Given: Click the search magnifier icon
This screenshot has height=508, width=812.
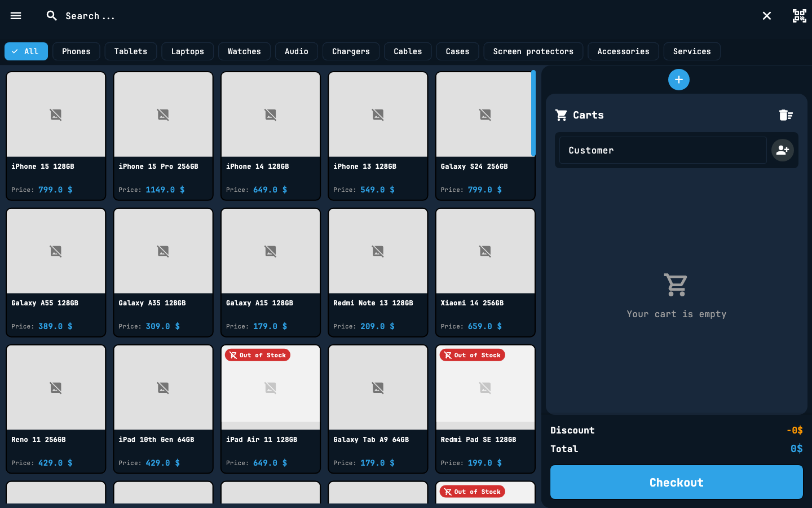Looking at the screenshot, I should [52, 16].
